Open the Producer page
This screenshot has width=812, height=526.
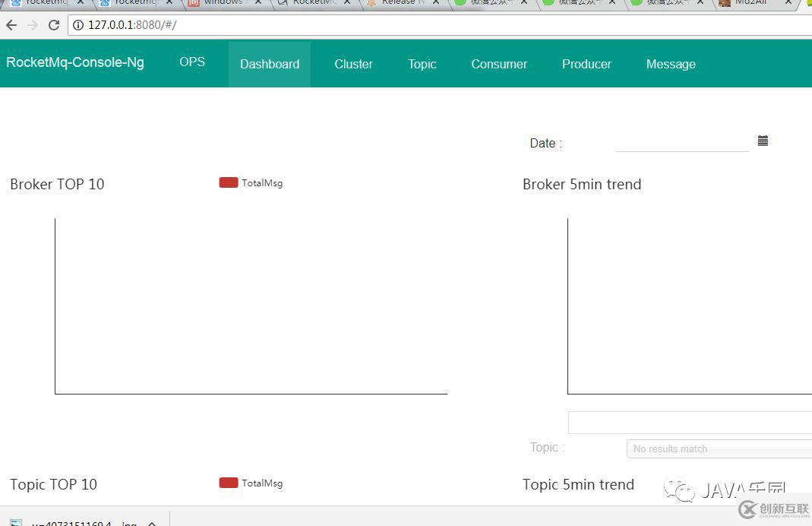[x=586, y=65]
